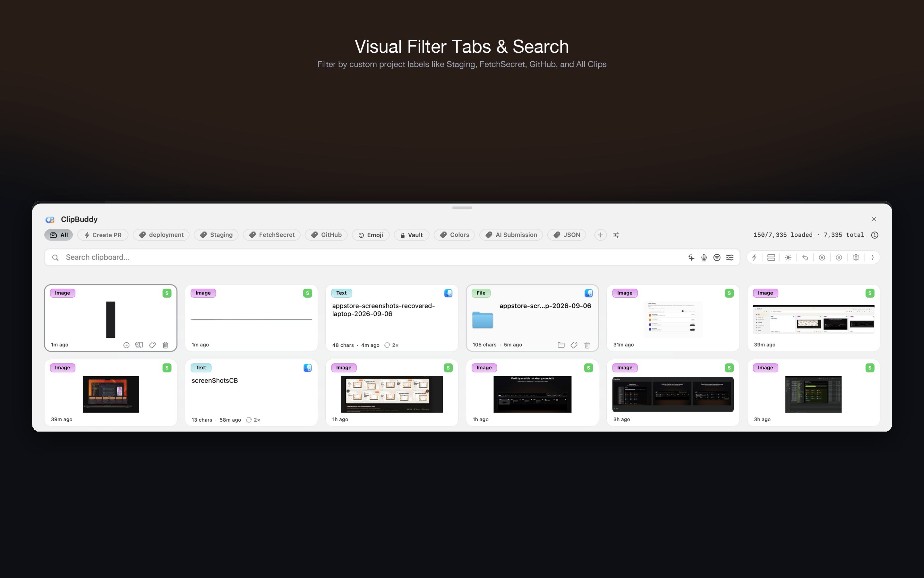Open the search options sliders icon

tap(730, 258)
